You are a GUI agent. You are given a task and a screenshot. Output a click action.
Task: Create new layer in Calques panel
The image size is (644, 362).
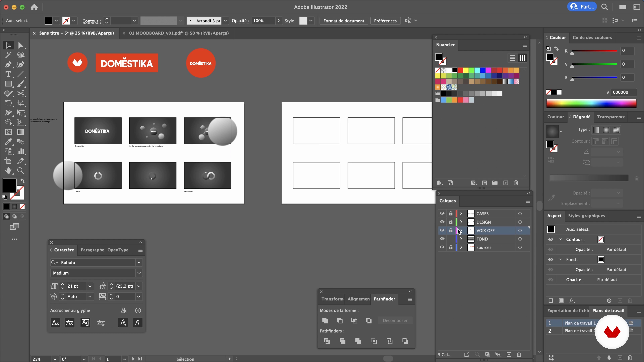[509, 354]
